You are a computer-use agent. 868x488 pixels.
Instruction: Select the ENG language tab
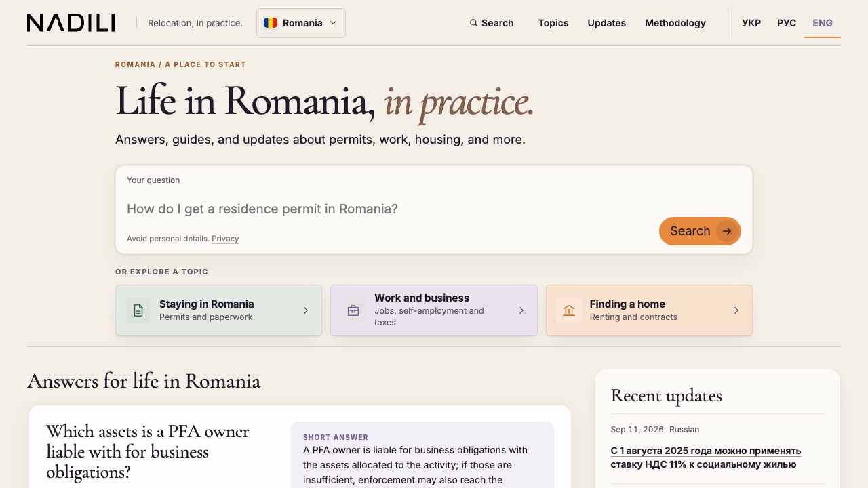823,23
